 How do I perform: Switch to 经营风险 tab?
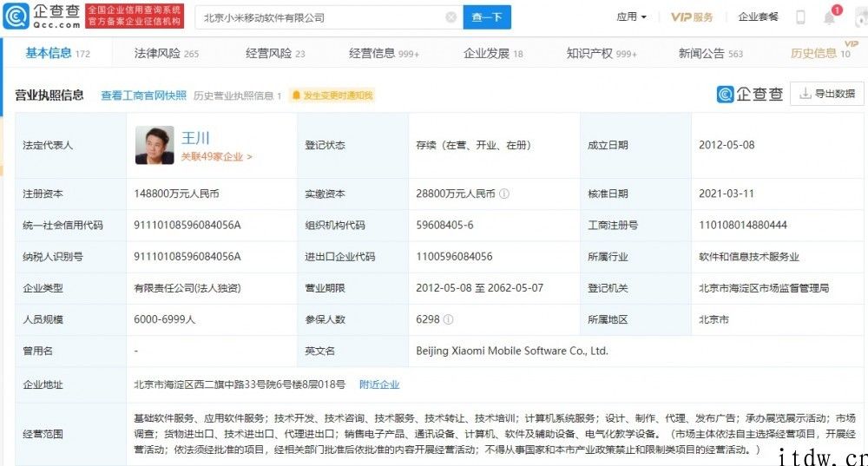[275, 53]
